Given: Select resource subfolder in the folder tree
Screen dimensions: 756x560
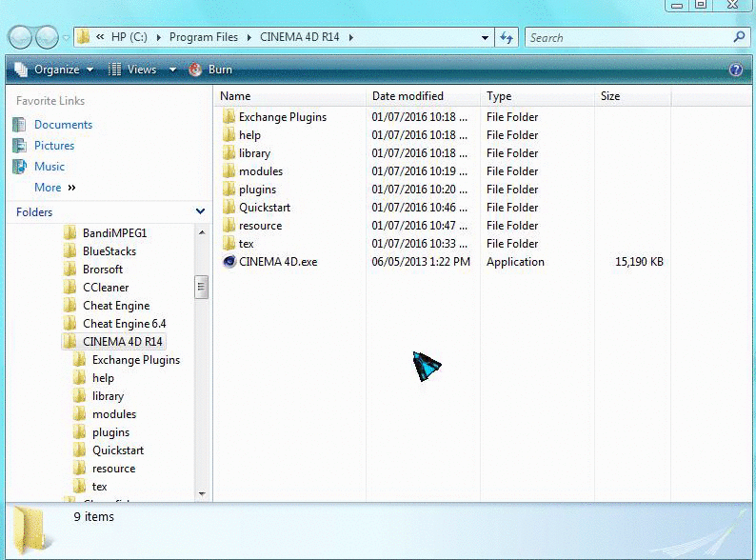Looking at the screenshot, I should (x=114, y=469).
